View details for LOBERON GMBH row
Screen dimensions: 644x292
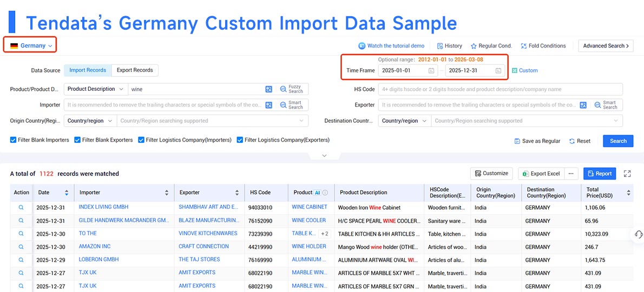click(21, 260)
